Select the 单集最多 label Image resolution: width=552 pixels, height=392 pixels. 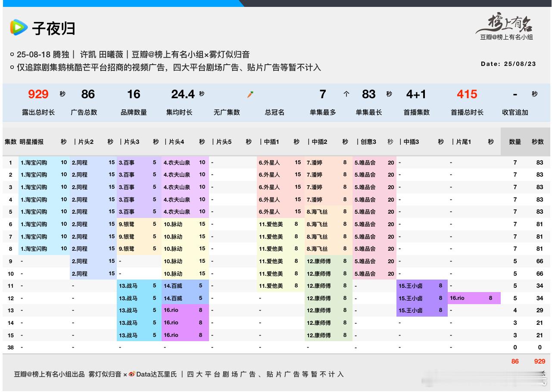pos(323,112)
